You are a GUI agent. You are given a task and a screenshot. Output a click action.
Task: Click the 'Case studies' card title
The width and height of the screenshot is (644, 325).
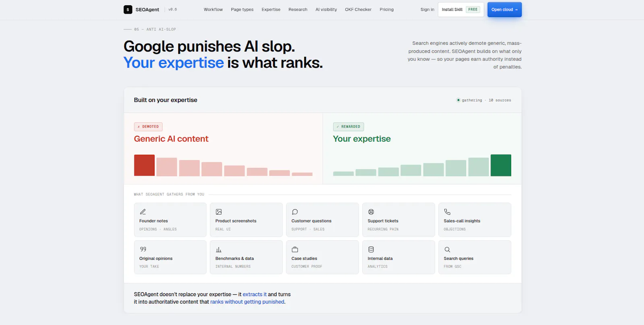pyautogui.click(x=304, y=259)
